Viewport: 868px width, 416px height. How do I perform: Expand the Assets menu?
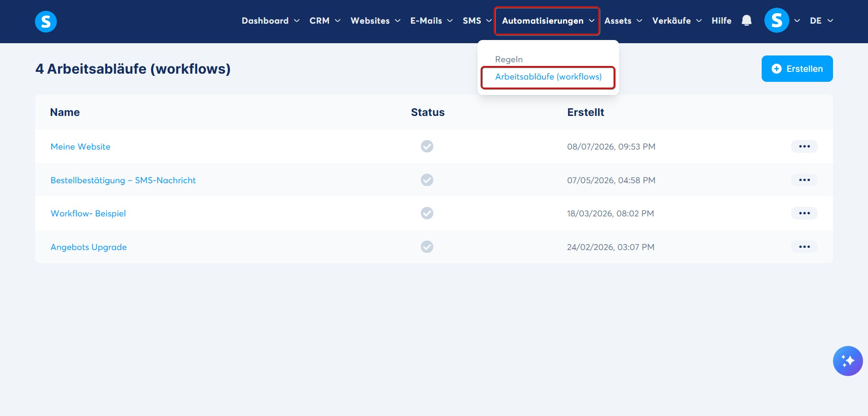point(623,20)
